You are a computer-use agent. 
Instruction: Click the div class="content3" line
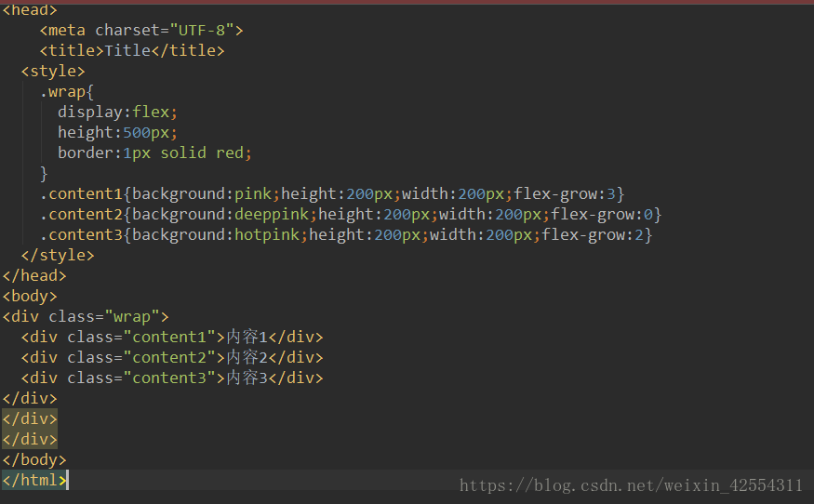172,378
